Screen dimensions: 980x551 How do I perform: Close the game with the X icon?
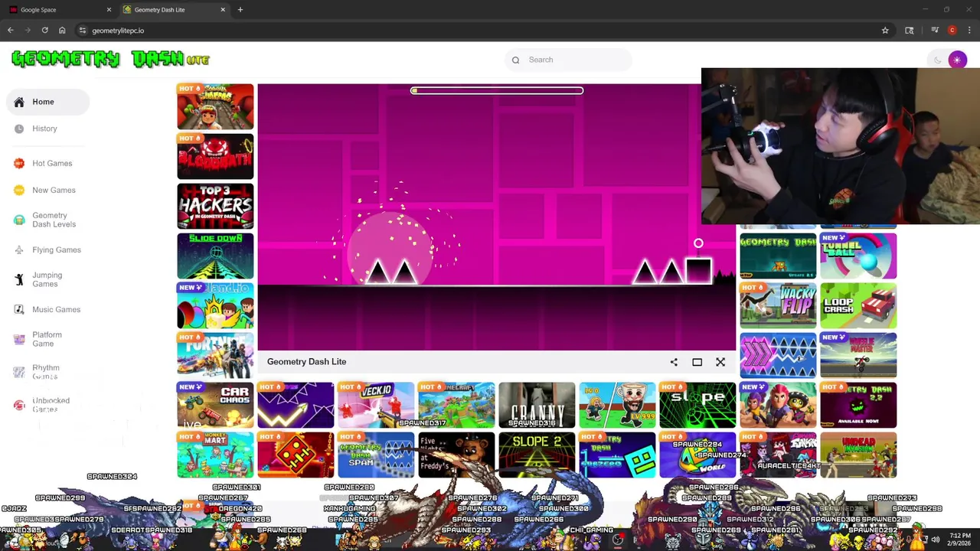tap(720, 362)
